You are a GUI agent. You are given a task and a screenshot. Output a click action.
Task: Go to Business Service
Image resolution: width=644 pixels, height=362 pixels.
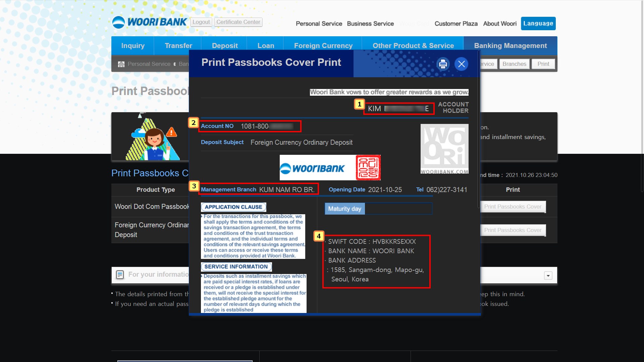[x=370, y=24]
